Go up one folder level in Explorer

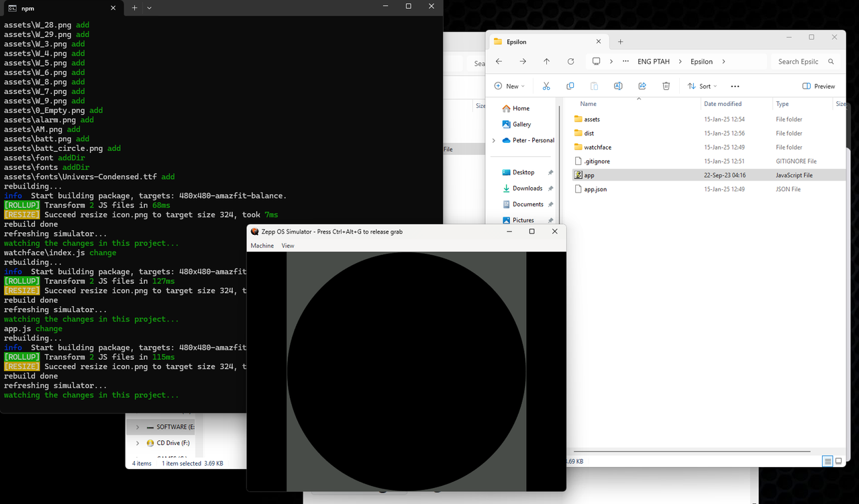click(x=546, y=61)
